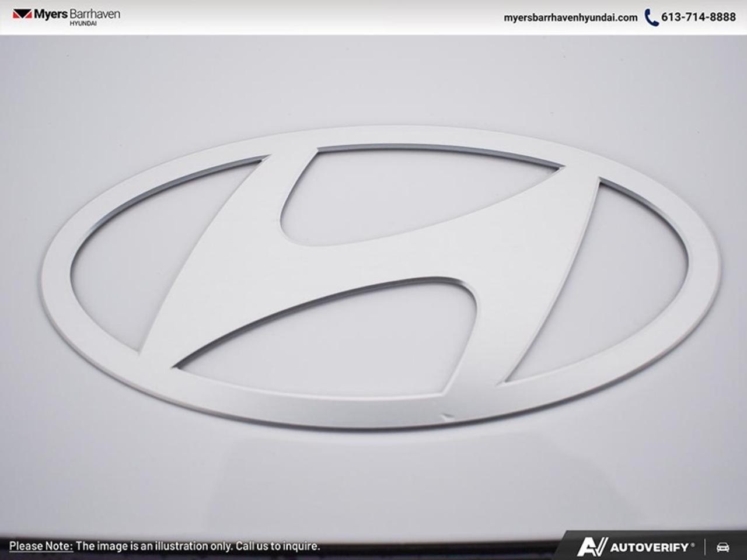Open the myersbarrhavenhyundai.com website link
Screen dimensions: 747x560
[570, 17]
